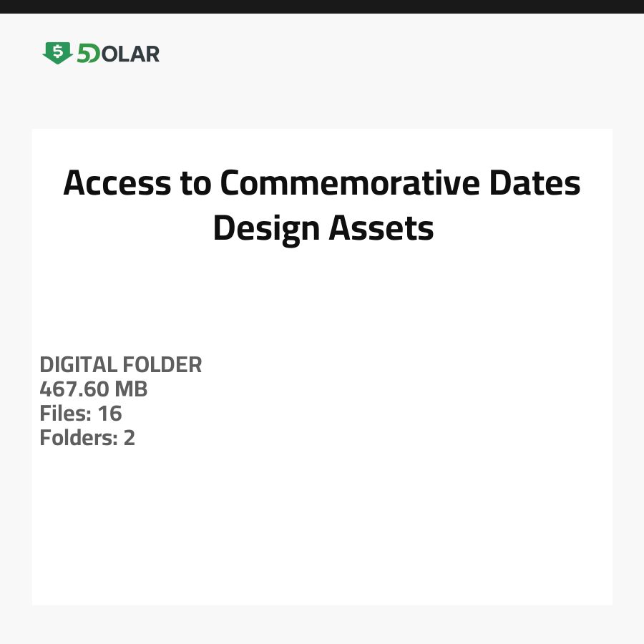Screen dimensions: 644x644
Task: Click the "Access to Commemorative Dates" heading line
Action: pyautogui.click(x=321, y=183)
